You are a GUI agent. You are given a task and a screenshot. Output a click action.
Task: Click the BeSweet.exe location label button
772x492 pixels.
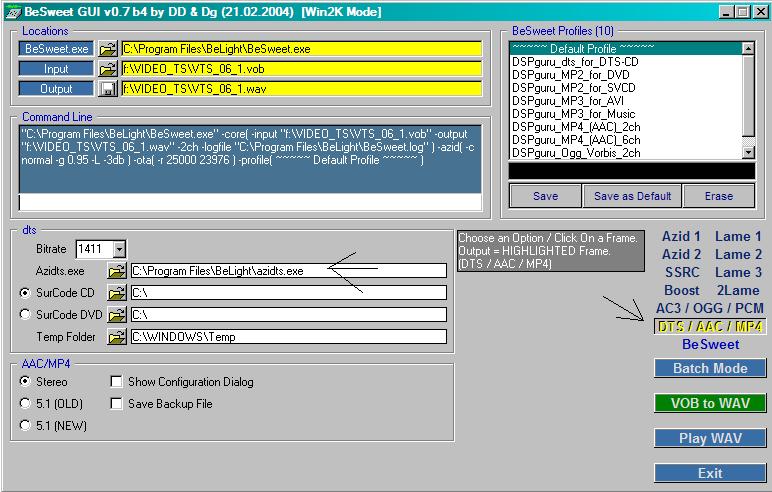point(56,49)
